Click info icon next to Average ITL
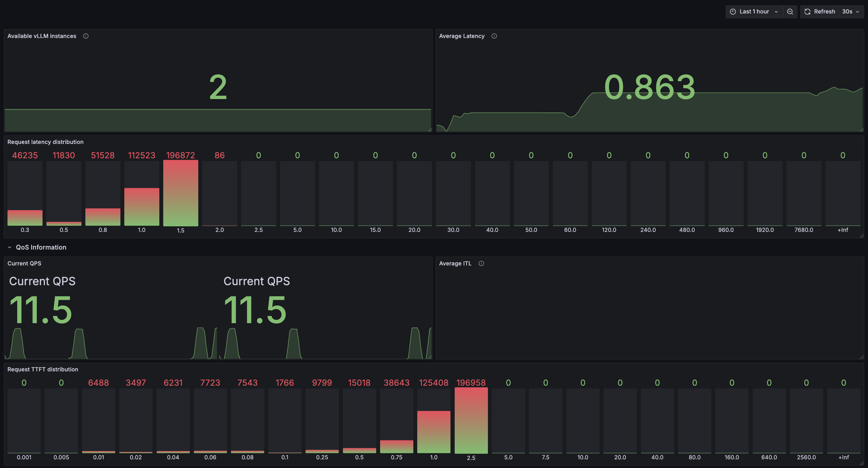This screenshot has height=468, width=868. click(x=481, y=263)
